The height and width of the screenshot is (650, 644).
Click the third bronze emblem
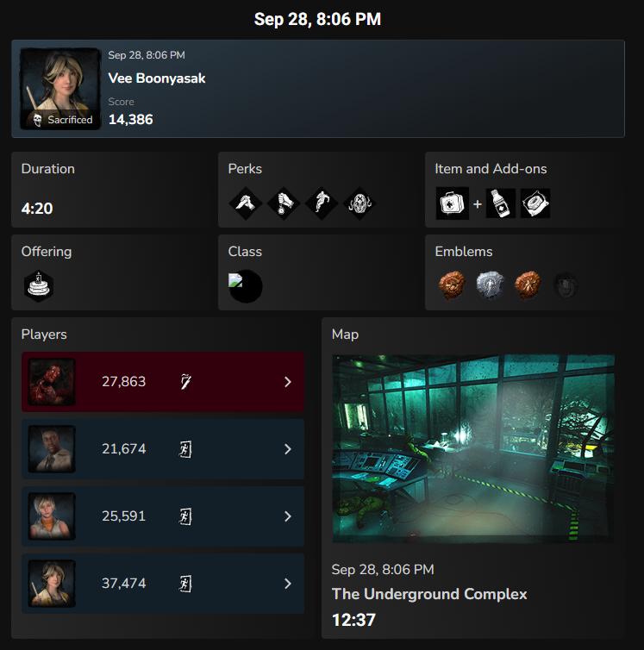(x=528, y=285)
